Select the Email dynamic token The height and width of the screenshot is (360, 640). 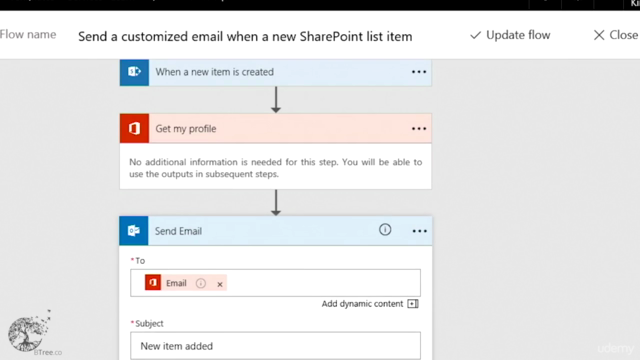click(x=186, y=283)
